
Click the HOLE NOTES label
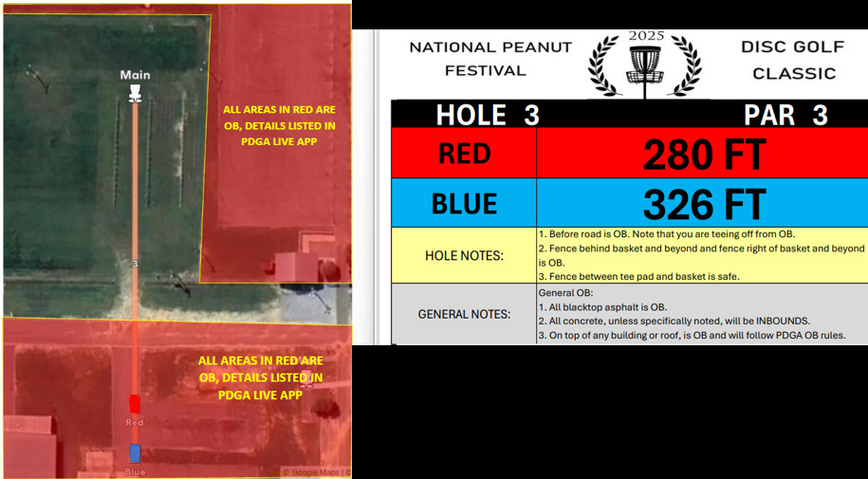pyautogui.click(x=464, y=255)
